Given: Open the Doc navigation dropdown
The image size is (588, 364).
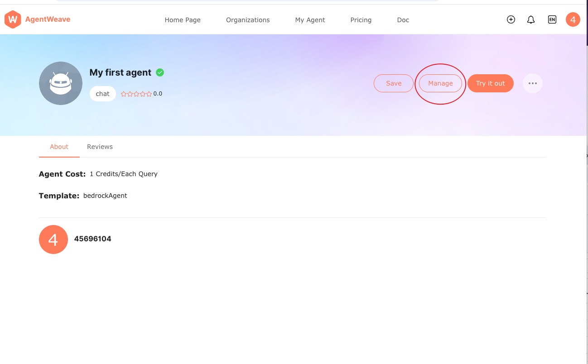Looking at the screenshot, I should 403,20.
